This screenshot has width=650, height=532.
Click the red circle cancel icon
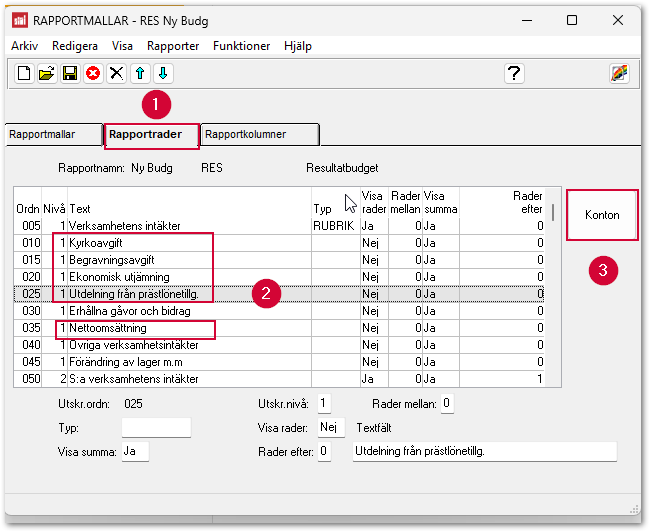[93, 73]
